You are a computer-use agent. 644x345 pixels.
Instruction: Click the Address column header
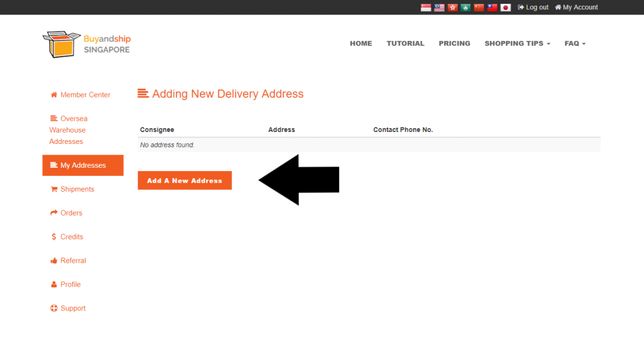tap(281, 129)
